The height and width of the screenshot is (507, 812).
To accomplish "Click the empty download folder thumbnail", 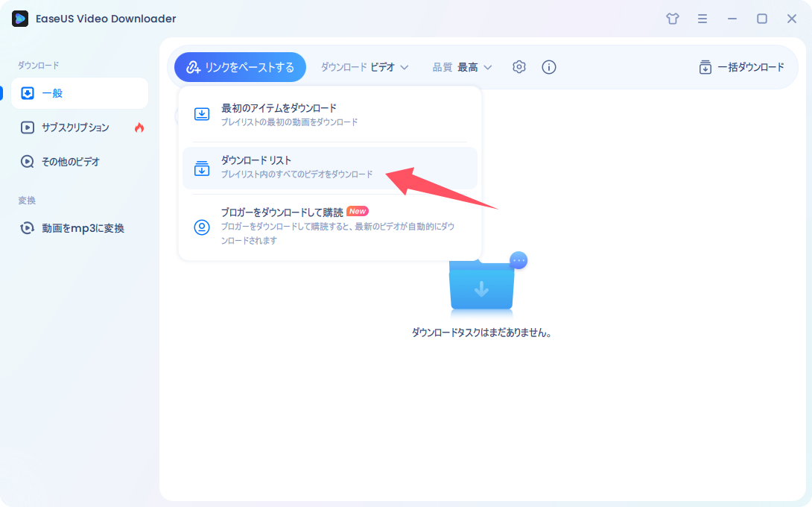I will [x=483, y=289].
